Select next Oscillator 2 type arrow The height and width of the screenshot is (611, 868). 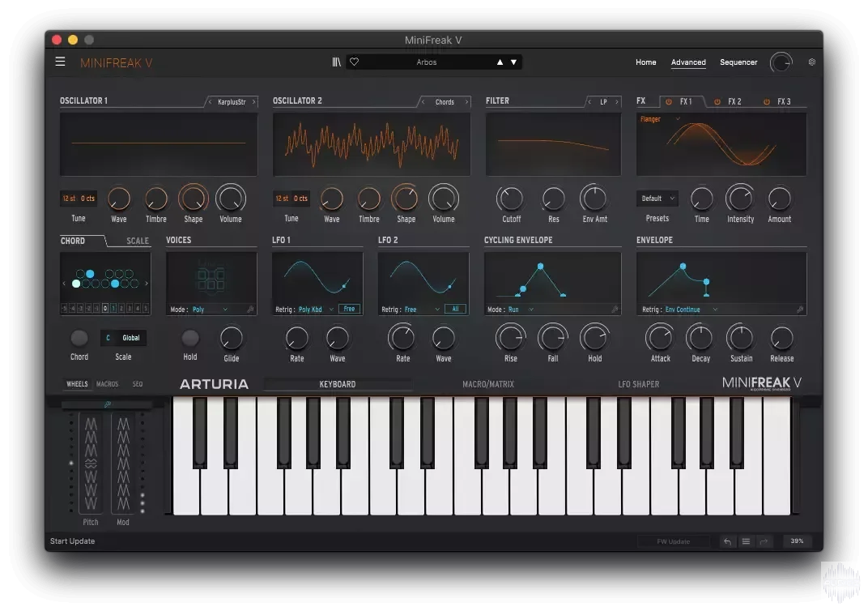466,102
